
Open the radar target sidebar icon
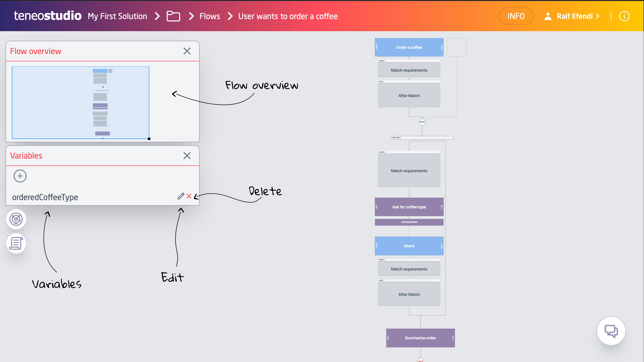point(16,219)
